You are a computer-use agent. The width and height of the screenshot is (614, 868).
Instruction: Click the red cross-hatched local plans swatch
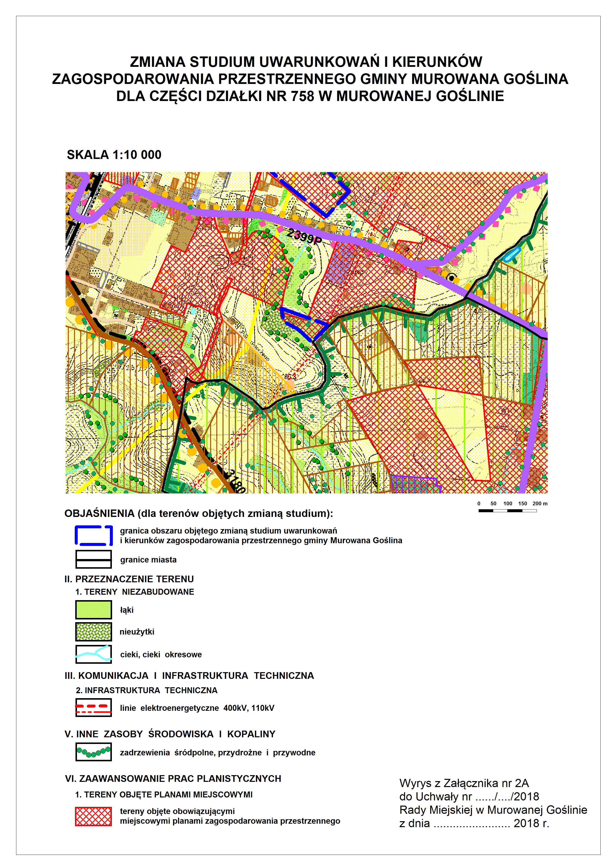pos(93,816)
